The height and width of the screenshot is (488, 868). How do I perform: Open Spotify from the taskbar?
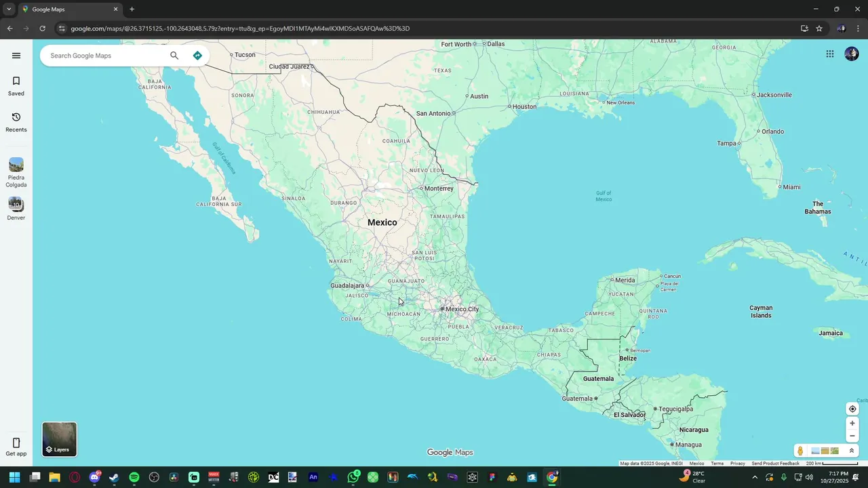point(134,477)
